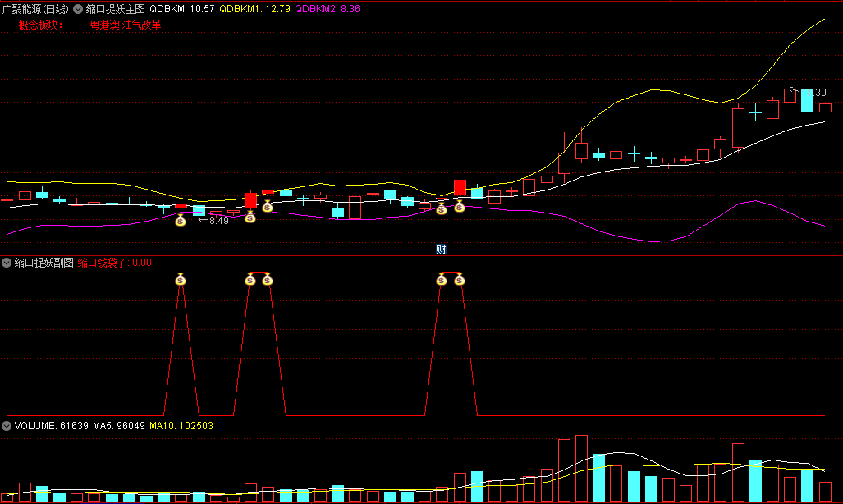843x504 pixels.
Task: Click the 财 marker below the main chart
Action: click(441, 249)
